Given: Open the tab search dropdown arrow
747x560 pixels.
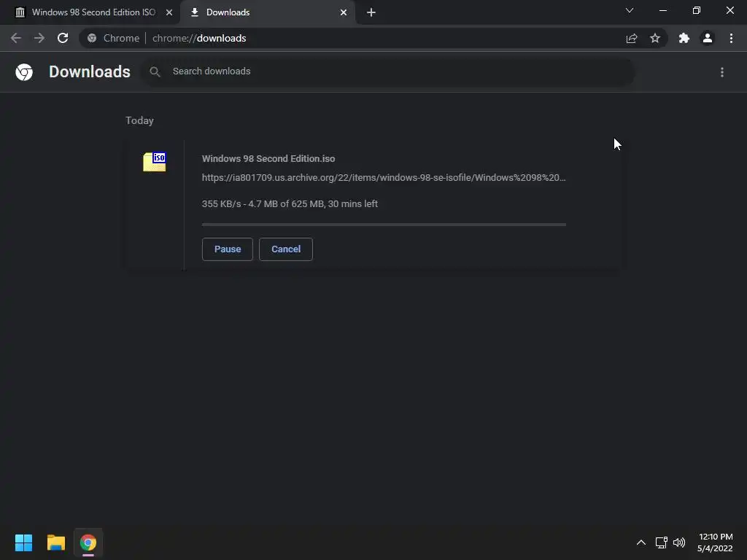Looking at the screenshot, I should pos(630,10).
